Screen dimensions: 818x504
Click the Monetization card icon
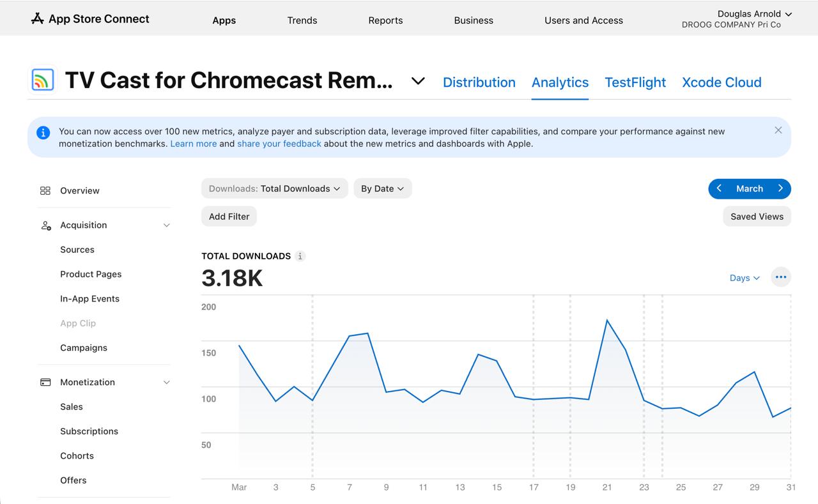45,382
